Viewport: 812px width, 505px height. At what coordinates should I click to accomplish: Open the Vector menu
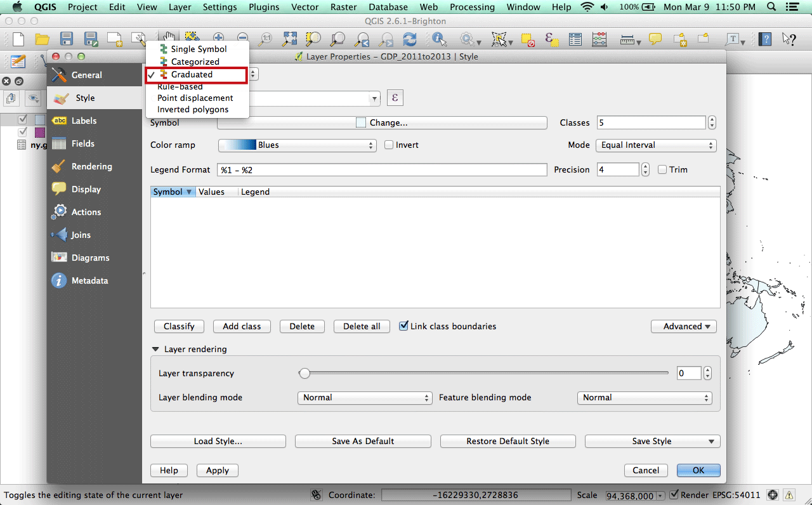pos(305,7)
